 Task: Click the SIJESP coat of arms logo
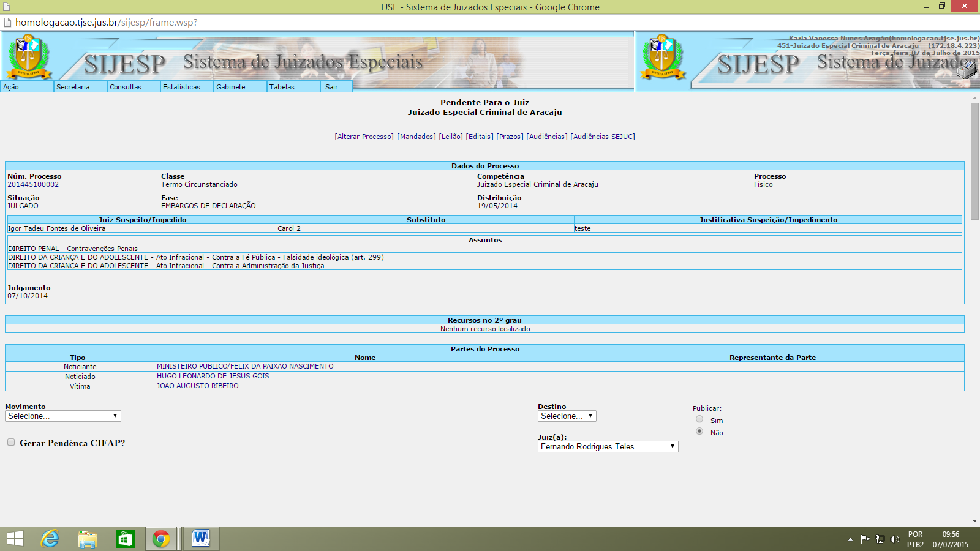(28, 56)
